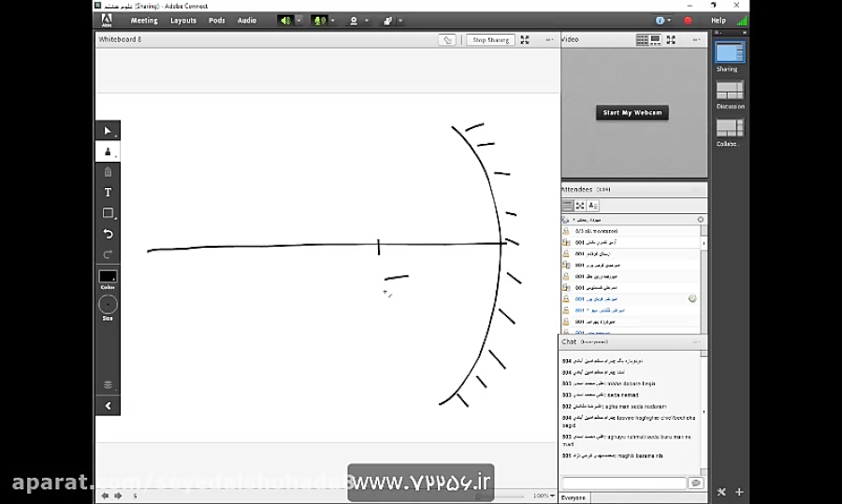Toggle the microphone on or off
The height and width of the screenshot is (504, 842).
point(320,21)
